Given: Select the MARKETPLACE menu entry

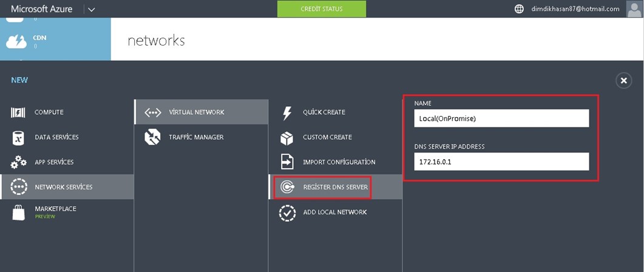Looking at the screenshot, I should click(x=67, y=212).
